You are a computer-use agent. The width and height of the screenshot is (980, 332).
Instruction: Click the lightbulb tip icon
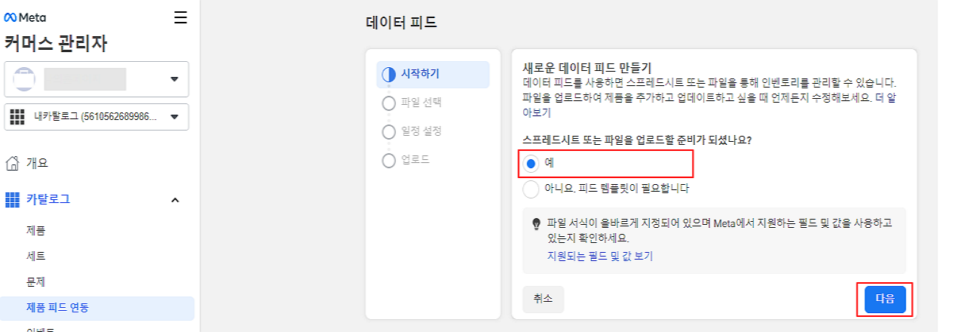[537, 223]
